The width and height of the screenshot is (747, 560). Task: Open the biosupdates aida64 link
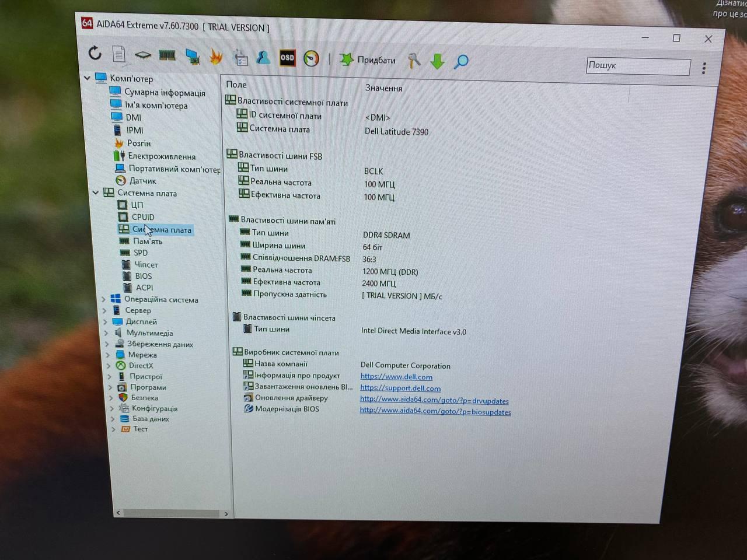tap(435, 411)
